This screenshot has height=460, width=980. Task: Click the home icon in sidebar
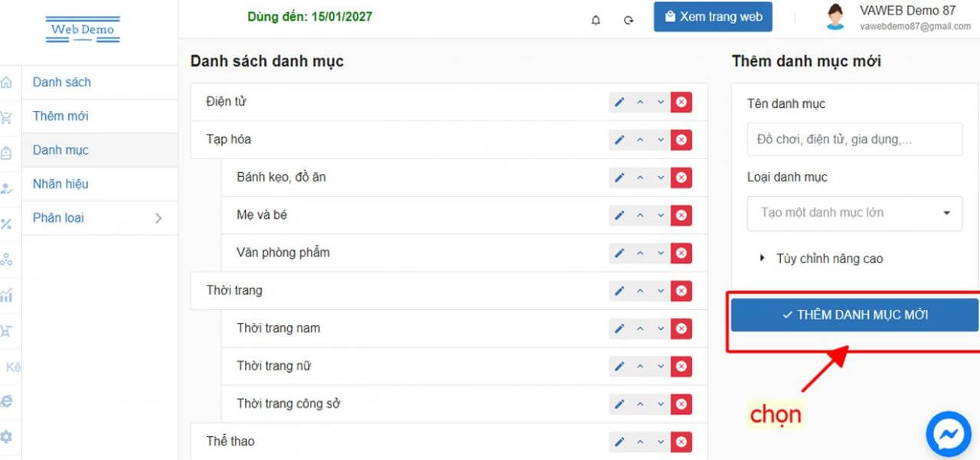click(7, 82)
